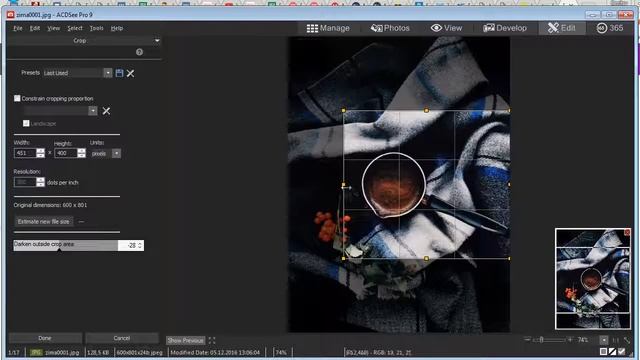Screen dimensions: 640x360
Task: Open the Select menu
Action: point(75,28)
